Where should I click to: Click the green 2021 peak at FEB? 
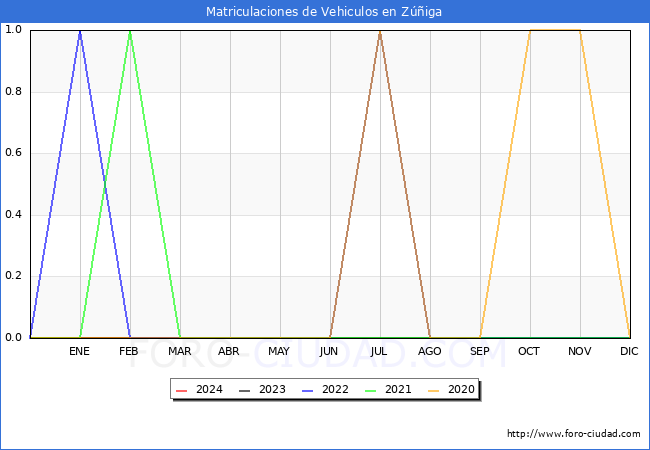(x=130, y=31)
